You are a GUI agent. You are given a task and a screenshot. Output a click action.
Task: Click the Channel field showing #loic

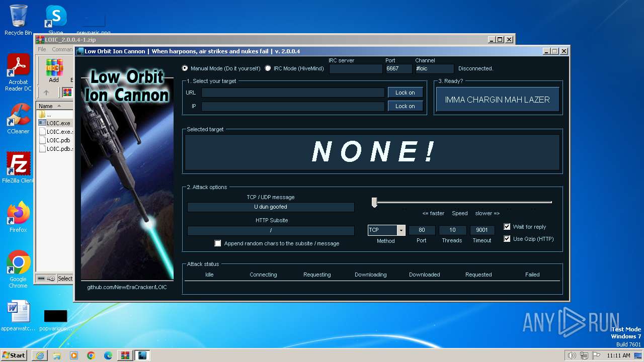pyautogui.click(x=435, y=68)
